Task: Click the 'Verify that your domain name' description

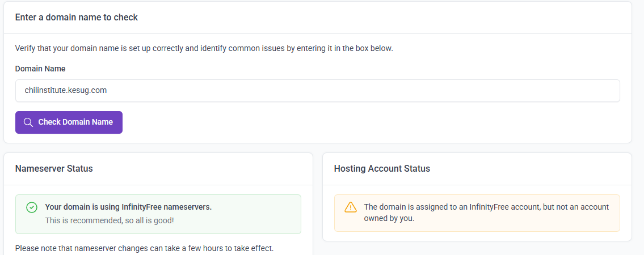Action: 204,49
